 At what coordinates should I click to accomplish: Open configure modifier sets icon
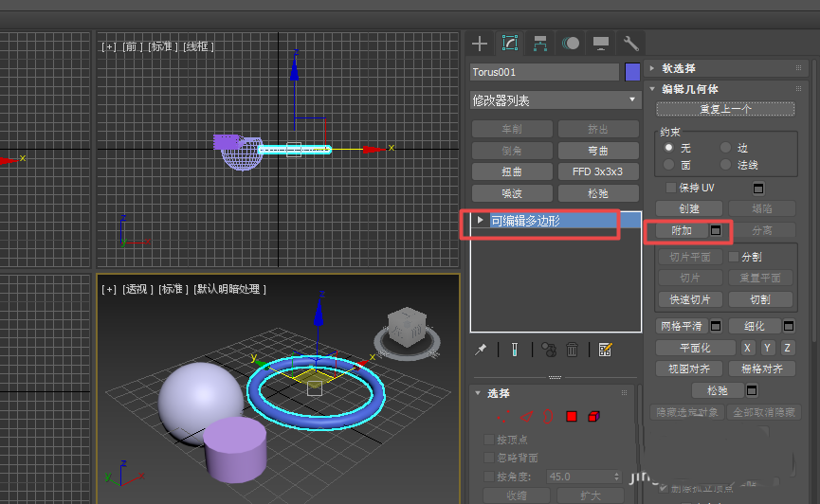pyautogui.click(x=605, y=350)
